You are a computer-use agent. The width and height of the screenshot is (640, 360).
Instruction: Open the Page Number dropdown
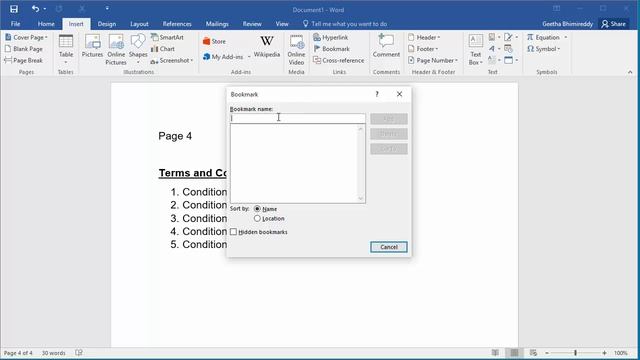pos(433,60)
